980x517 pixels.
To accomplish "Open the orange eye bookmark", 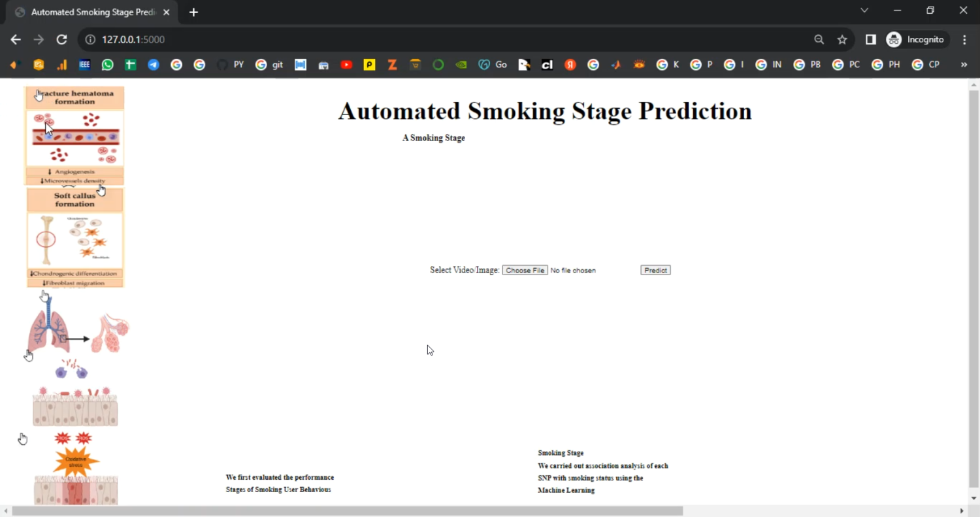I will pyautogui.click(x=639, y=65).
